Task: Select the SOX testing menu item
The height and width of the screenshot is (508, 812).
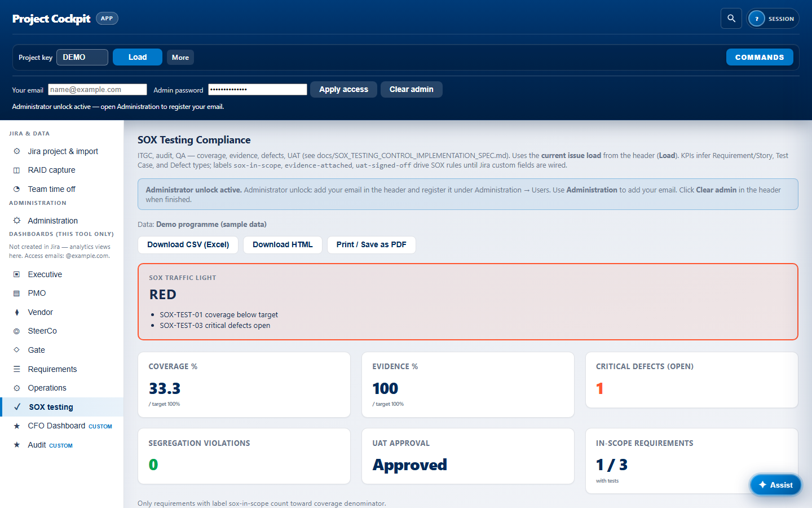Action: click(62, 407)
